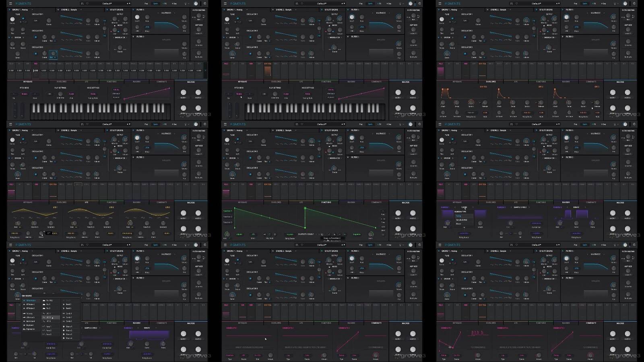This screenshot has width=644, height=362.
Task: Toggle Utility Engine power in the top-right panel
Action: 537,10
